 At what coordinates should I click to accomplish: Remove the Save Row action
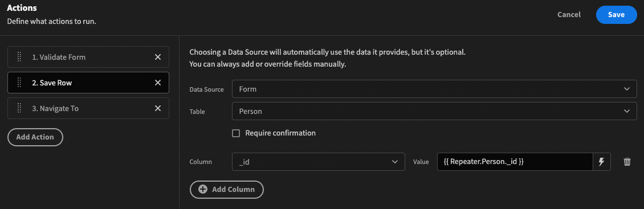coord(157,83)
